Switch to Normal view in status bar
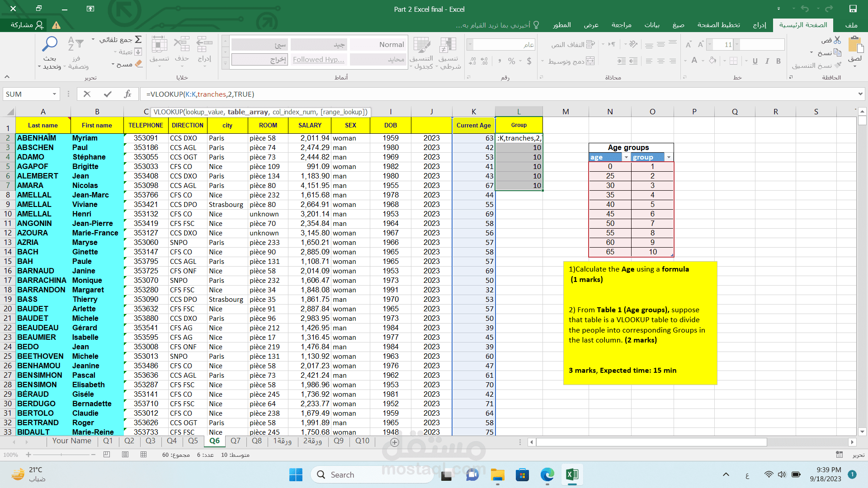868x488 pixels. 143,455
